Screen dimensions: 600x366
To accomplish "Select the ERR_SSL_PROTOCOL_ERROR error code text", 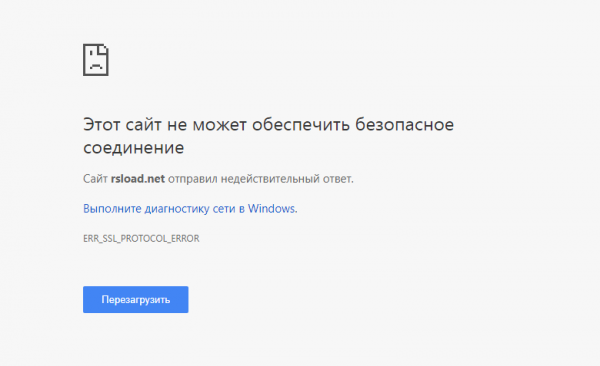I will [x=141, y=239].
